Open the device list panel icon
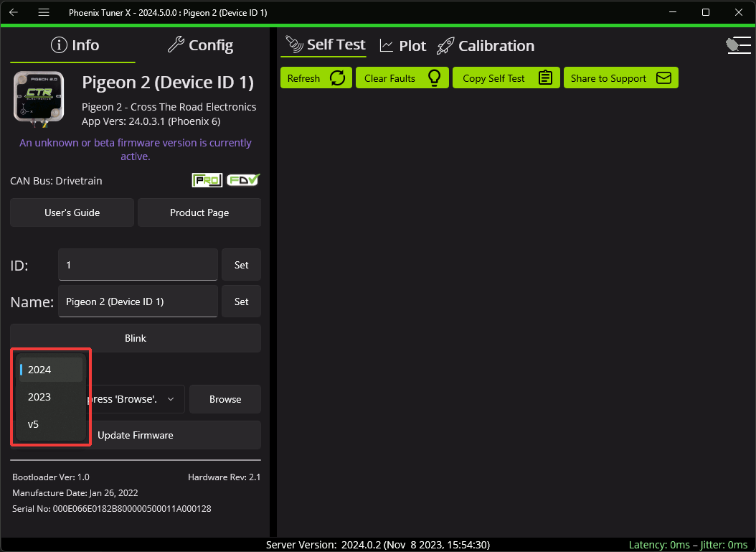 point(738,45)
